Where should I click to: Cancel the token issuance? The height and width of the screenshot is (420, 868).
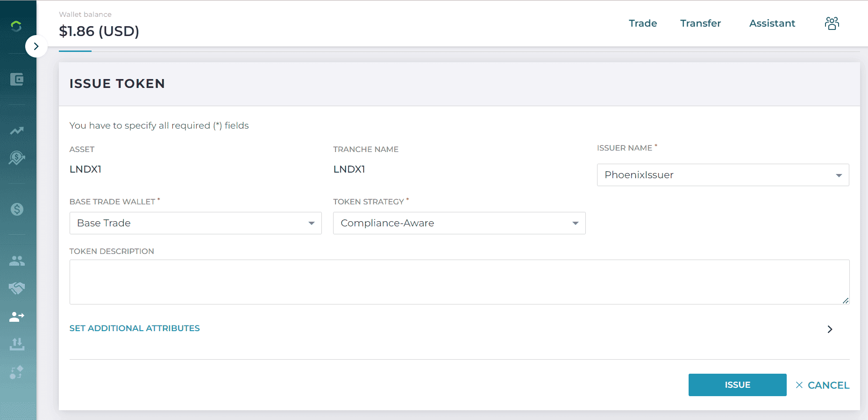pyautogui.click(x=822, y=385)
